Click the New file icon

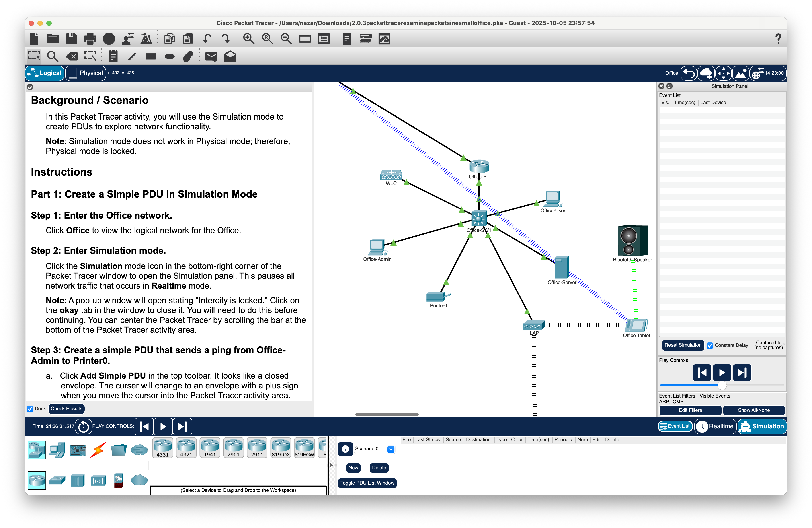[34, 39]
